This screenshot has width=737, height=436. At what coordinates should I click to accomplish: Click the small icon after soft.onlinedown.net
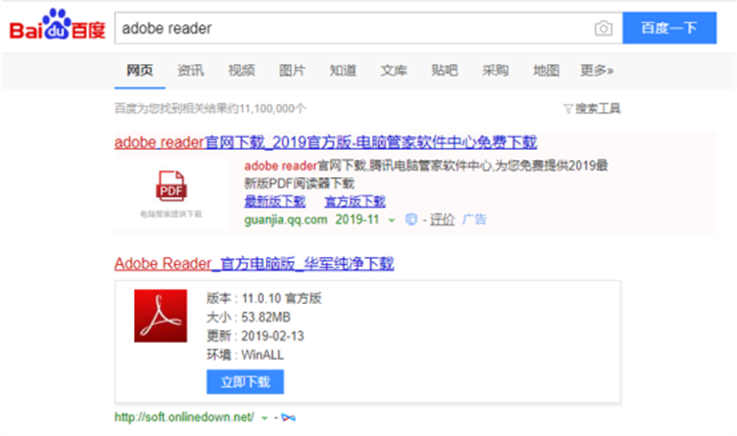pos(290,415)
